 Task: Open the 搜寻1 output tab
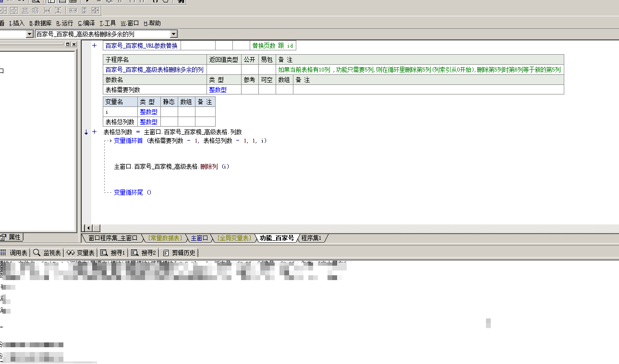113,253
